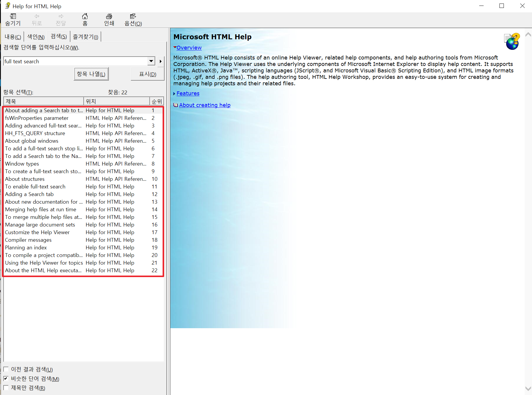Expand the Features section
This screenshot has width=532, height=395.
(x=188, y=93)
